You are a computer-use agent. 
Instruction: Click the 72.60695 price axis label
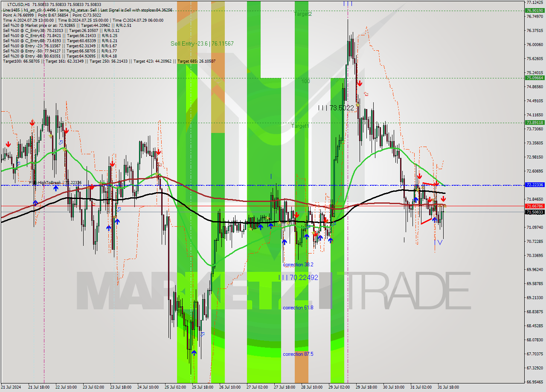tap(535, 171)
